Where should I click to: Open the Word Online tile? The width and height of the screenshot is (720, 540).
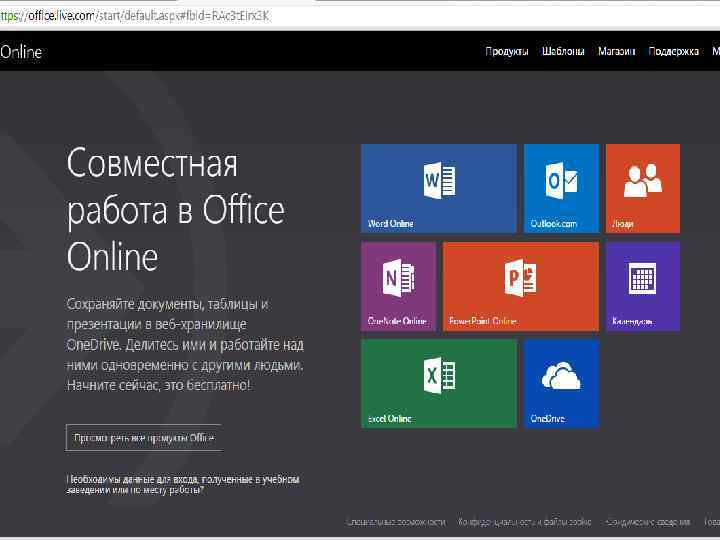[439, 188]
